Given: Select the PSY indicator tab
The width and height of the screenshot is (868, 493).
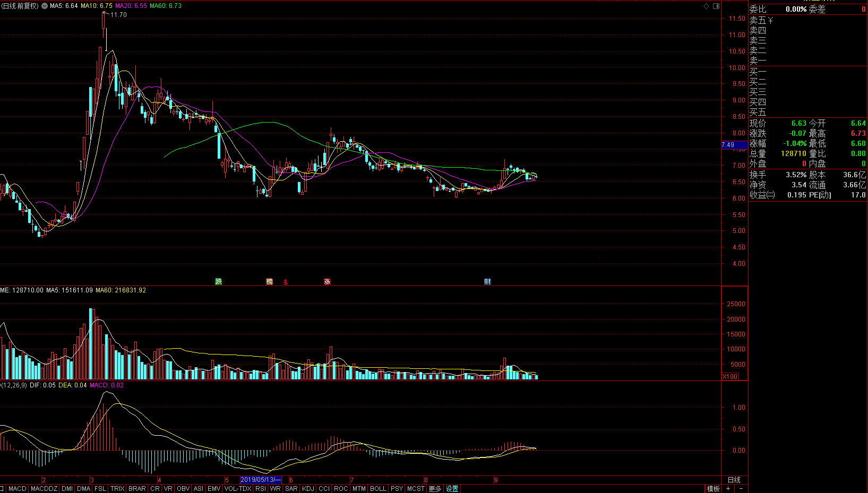Looking at the screenshot, I should (x=397, y=489).
